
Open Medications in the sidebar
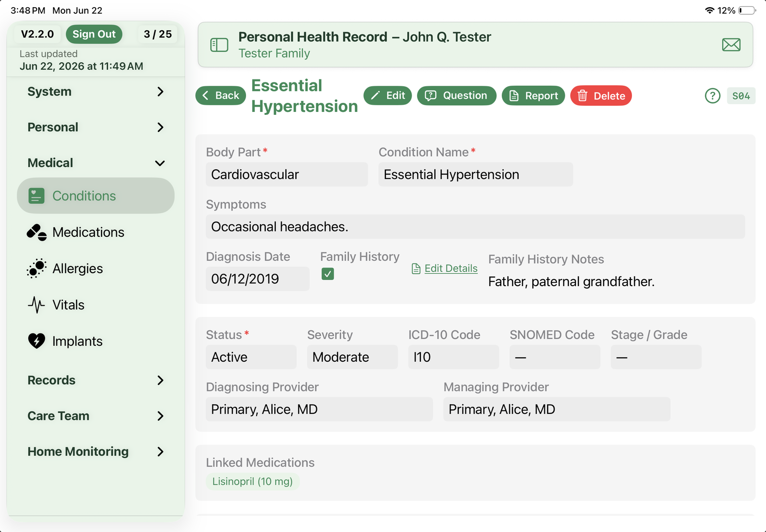click(96, 233)
